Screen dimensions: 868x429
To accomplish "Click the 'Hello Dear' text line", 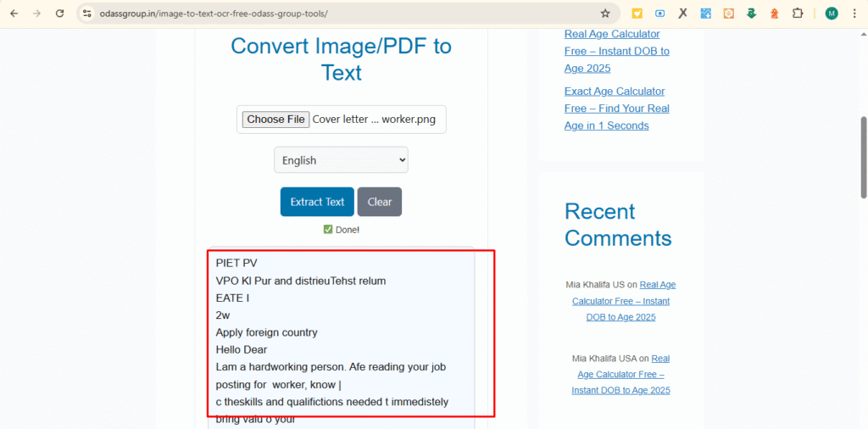I will pyautogui.click(x=242, y=350).
